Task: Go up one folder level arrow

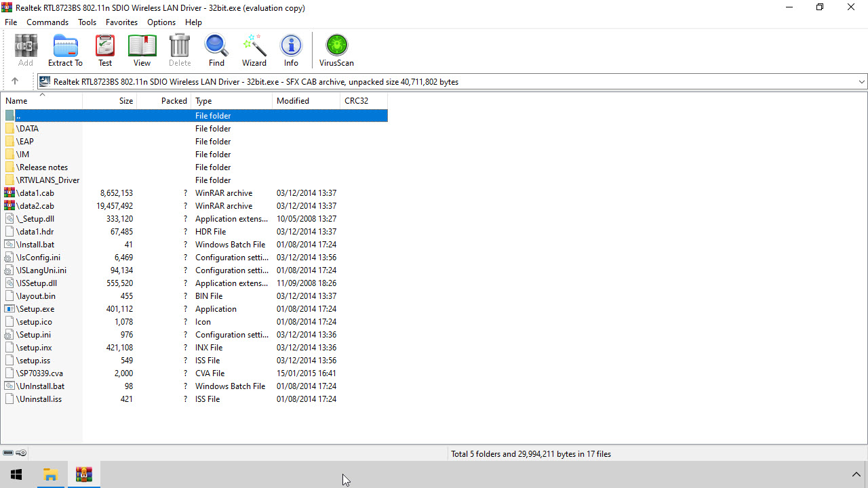Action: point(15,81)
